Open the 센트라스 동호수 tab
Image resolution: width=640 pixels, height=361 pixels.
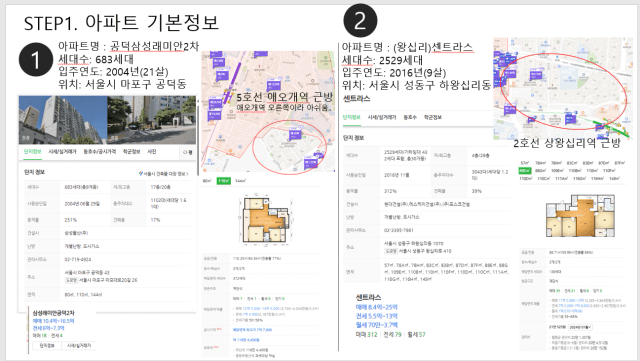click(x=410, y=117)
